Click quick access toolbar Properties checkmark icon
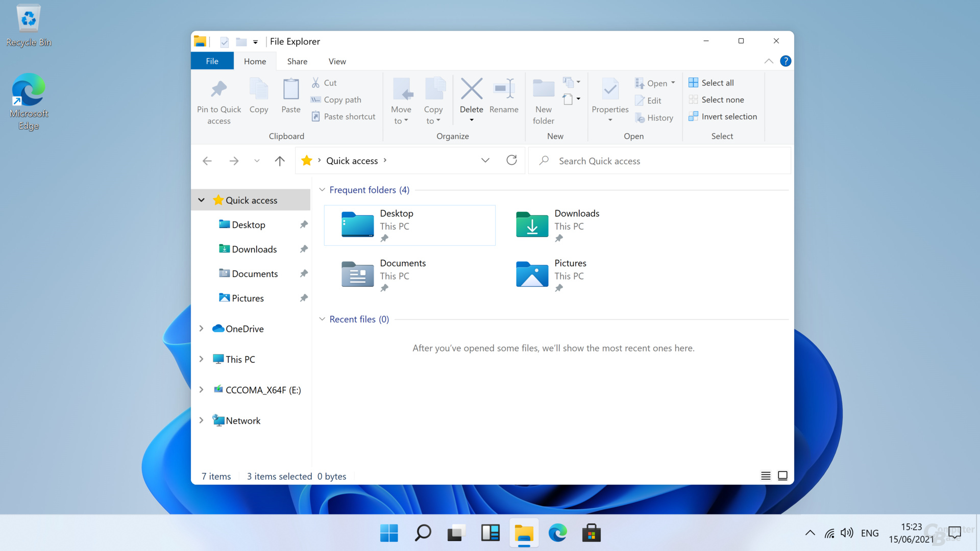 [225, 42]
